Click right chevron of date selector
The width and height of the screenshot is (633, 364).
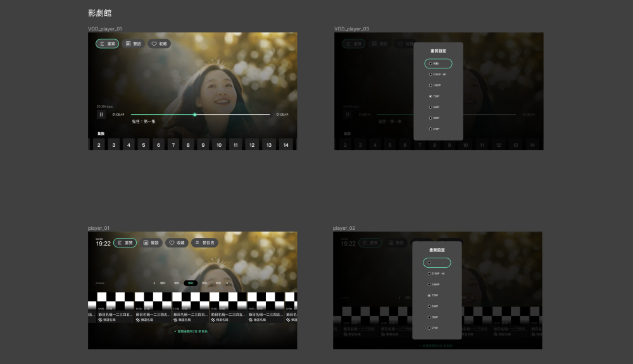[x=227, y=283]
